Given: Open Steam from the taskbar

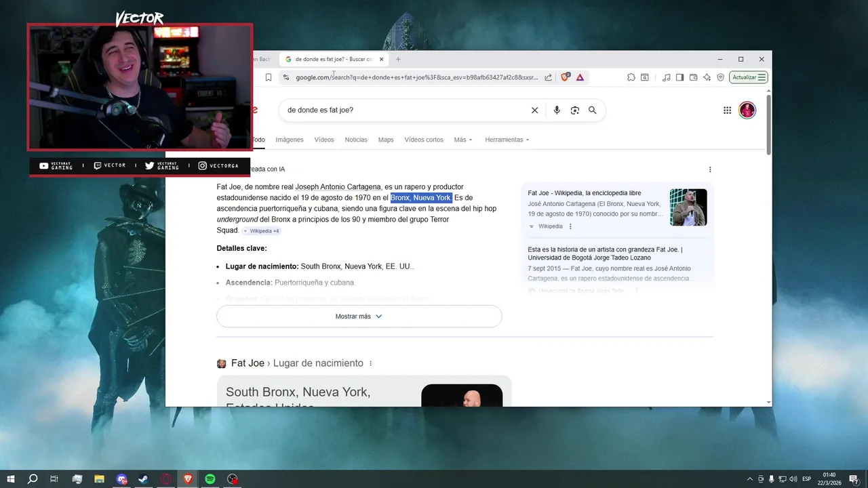Looking at the screenshot, I should (143, 479).
